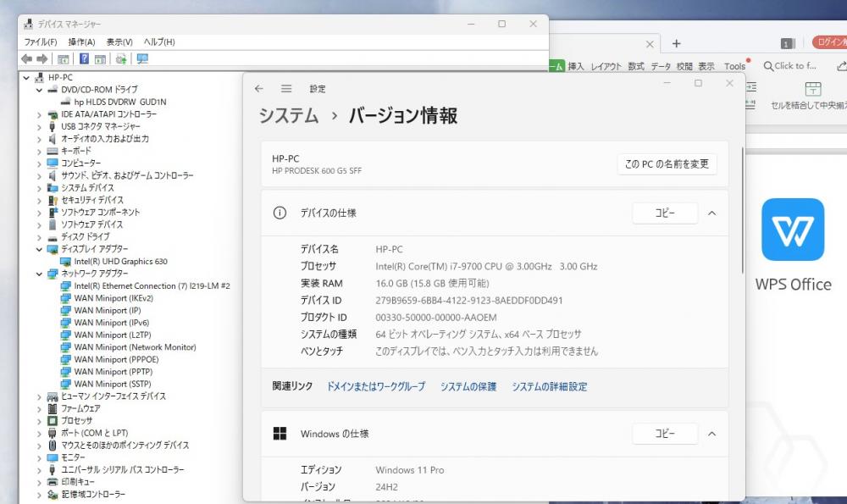Collapse the ディスプレイ アダプター node
This screenshot has width=847, height=504.
pyautogui.click(x=39, y=250)
